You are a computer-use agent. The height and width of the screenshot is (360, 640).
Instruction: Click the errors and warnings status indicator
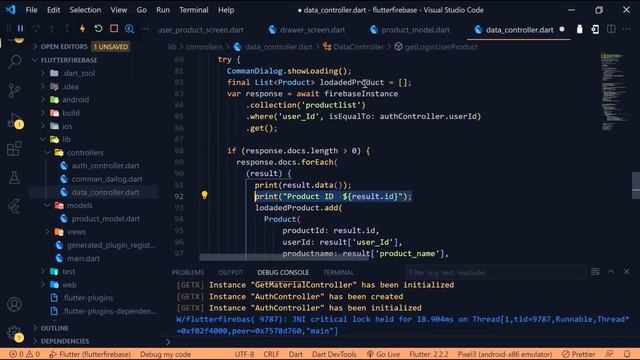tap(24, 354)
